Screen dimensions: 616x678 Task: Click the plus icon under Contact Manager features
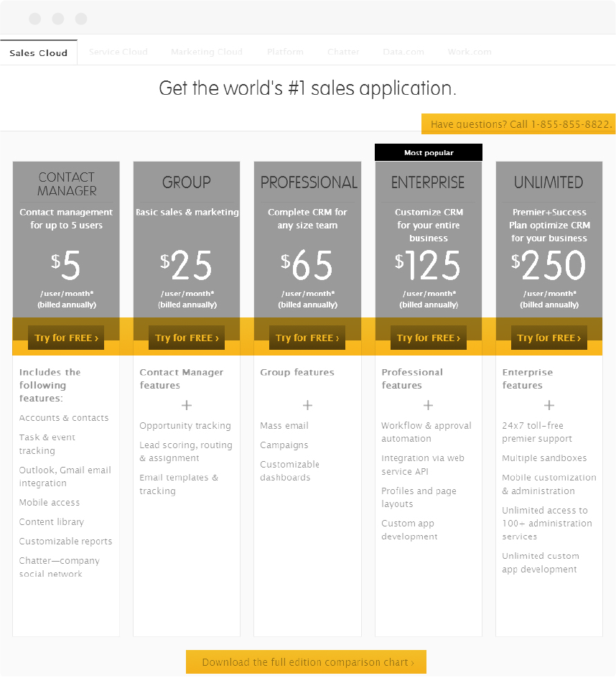point(186,405)
